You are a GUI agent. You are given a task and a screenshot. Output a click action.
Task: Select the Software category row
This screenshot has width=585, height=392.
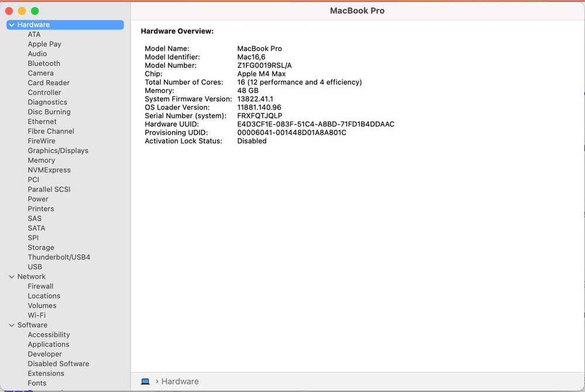[66, 325]
